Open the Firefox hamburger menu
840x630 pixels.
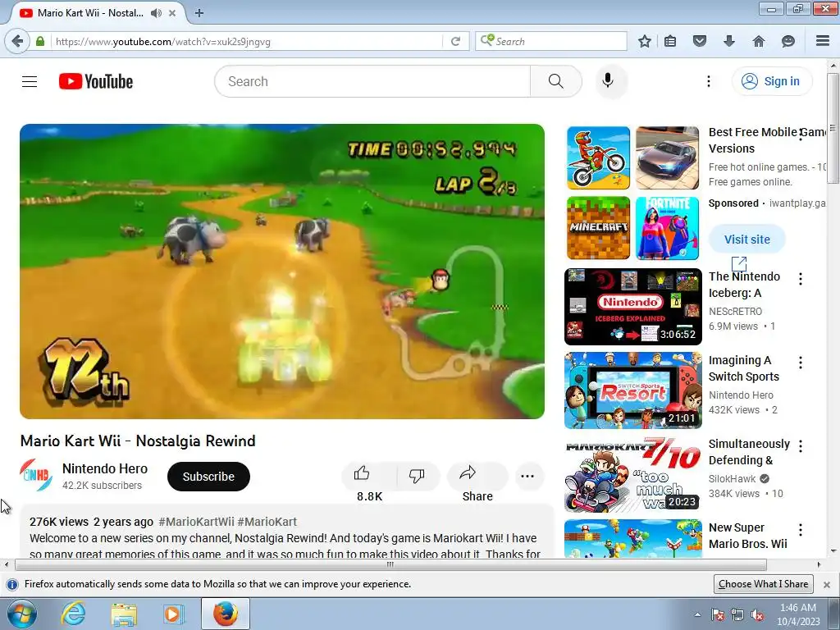click(823, 41)
